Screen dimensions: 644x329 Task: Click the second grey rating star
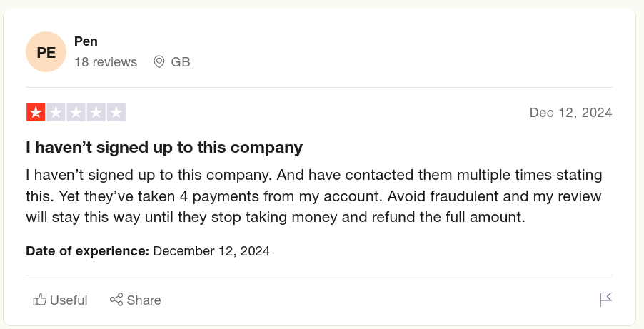(x=56, y=112)
